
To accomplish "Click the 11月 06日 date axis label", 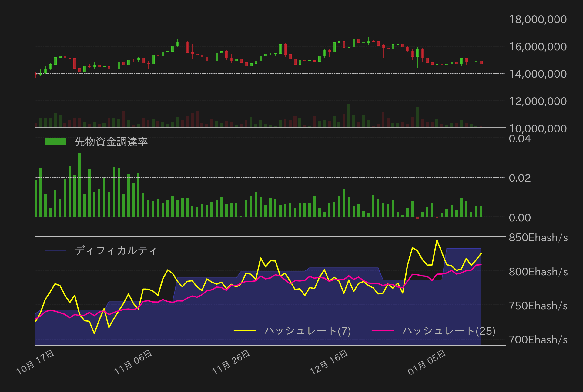I will point(133,362).
